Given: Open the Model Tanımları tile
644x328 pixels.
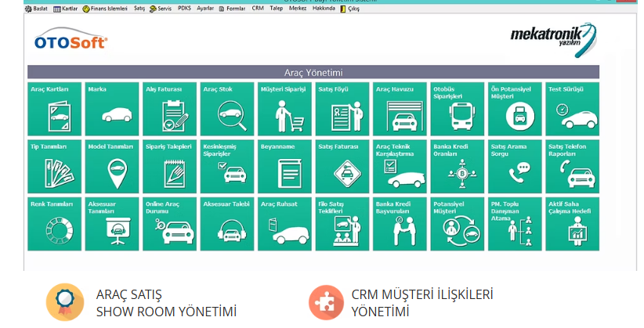Looking at the screenshot, I should (112, 166).
